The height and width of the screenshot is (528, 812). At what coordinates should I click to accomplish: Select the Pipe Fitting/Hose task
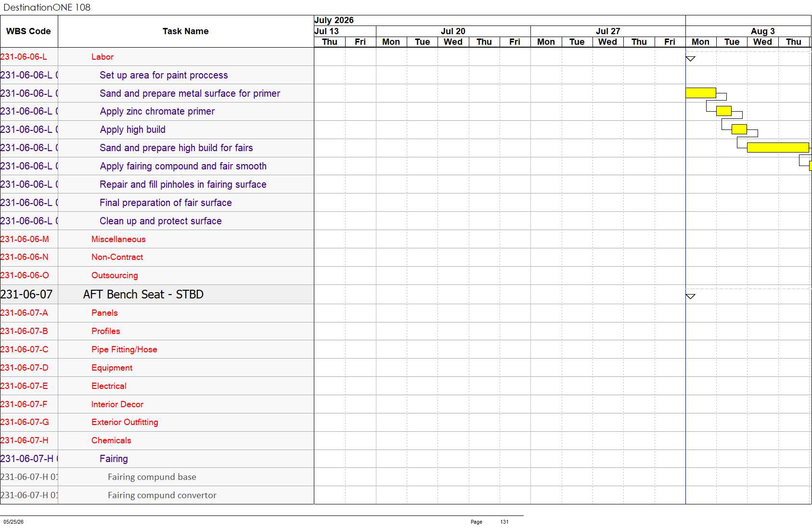coord(124,349)
